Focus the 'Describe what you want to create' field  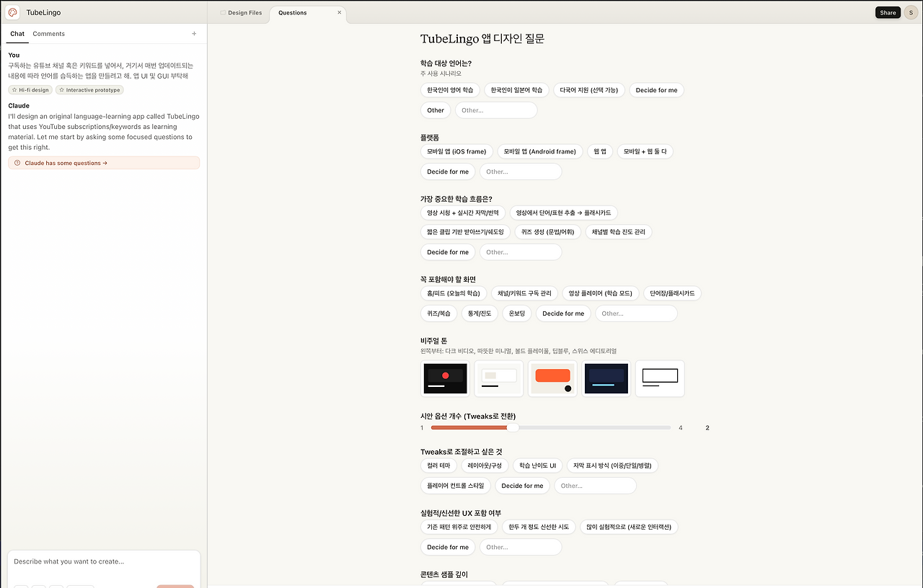(x=104, y=561)
